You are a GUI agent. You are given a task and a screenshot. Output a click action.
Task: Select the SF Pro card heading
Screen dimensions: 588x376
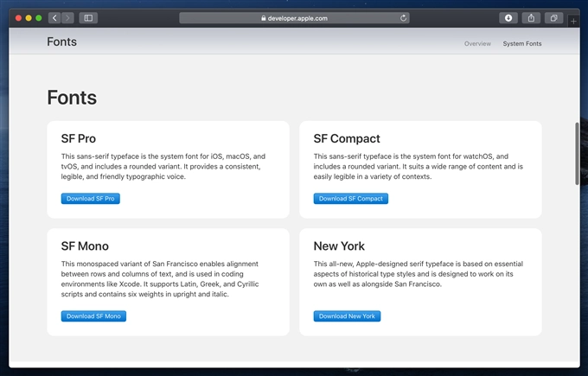[x=79, y=138]
